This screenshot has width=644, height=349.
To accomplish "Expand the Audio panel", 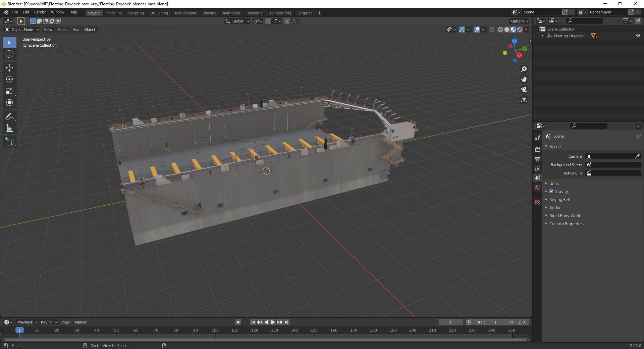I will tap(554, 207).
